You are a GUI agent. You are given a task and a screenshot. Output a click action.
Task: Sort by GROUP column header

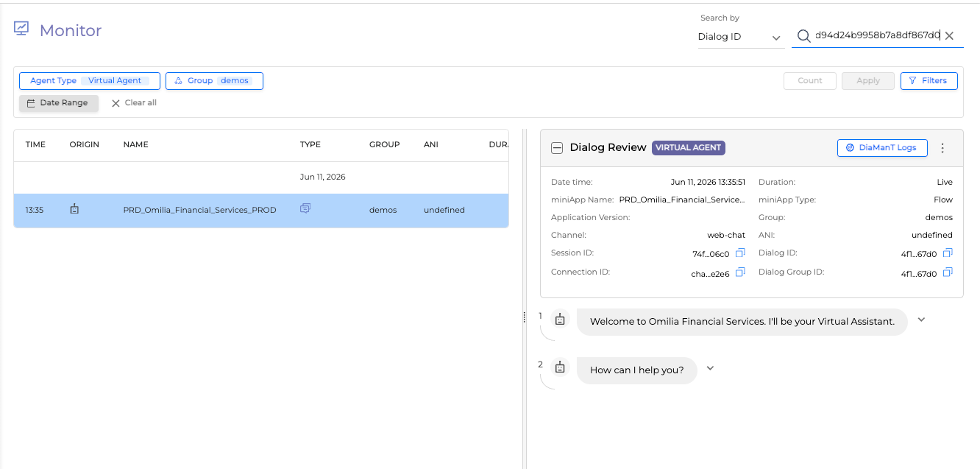pyautogui.click(x=384, y=144)
